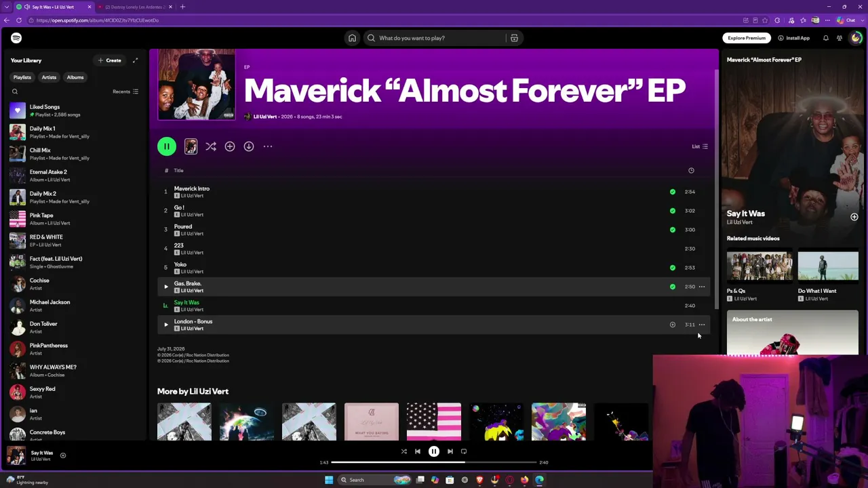Image resolution: width=868 pixels, height=488 pixels.
Task: Download the Maverick EP
Action: coord(249,146)
